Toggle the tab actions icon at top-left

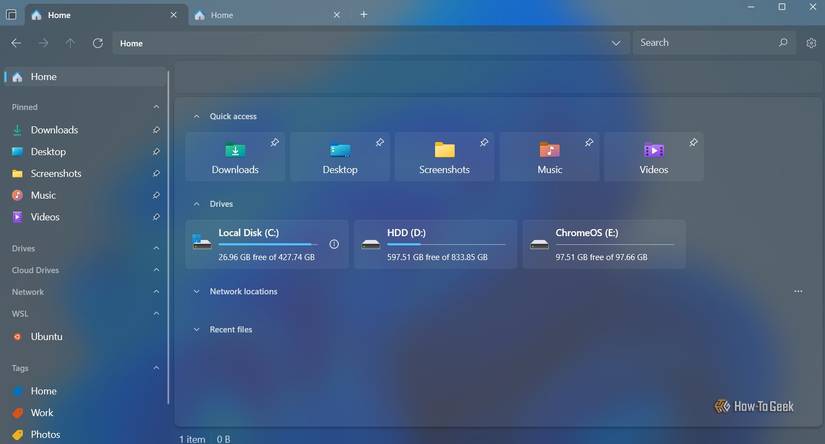11,14
